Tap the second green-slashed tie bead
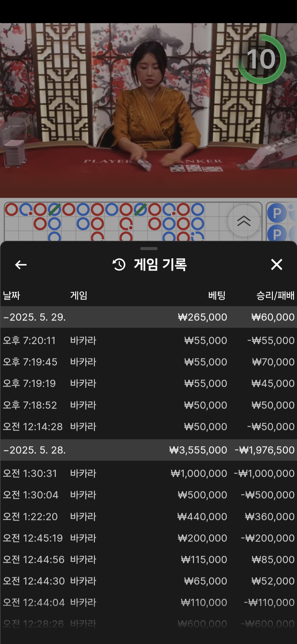297x644 pixels. (x=140, y=210)
